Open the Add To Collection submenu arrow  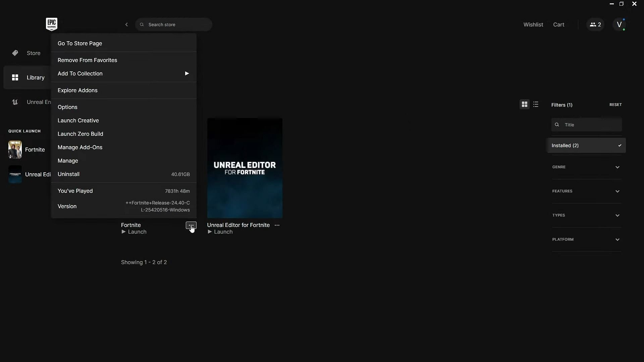pos(187,73)
